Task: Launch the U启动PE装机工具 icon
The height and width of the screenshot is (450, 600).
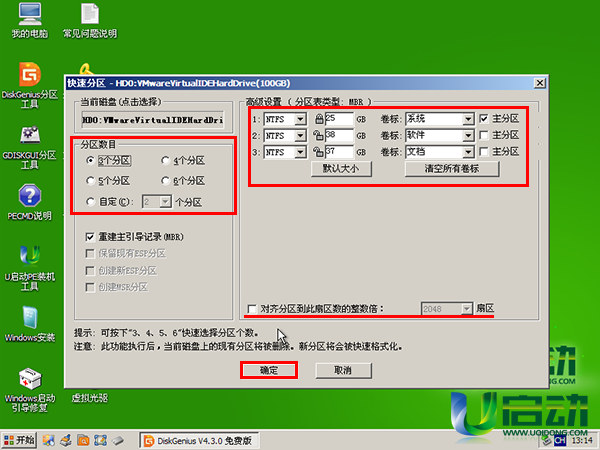Action: [x=30, y=268]
